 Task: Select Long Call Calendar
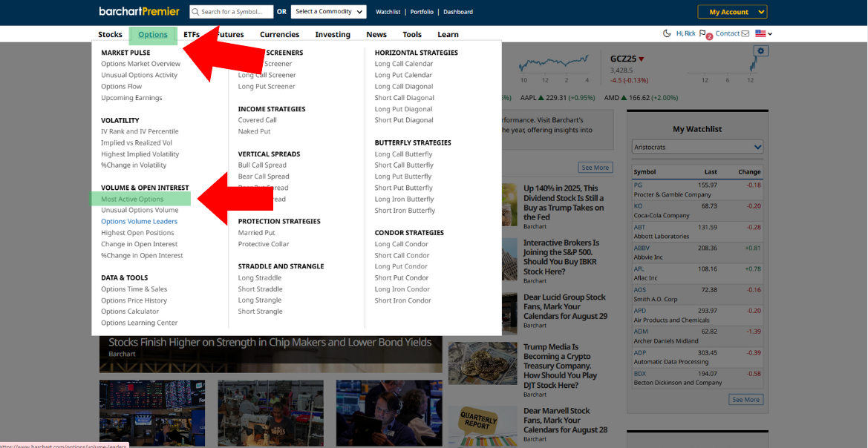[x=403, y=64]
